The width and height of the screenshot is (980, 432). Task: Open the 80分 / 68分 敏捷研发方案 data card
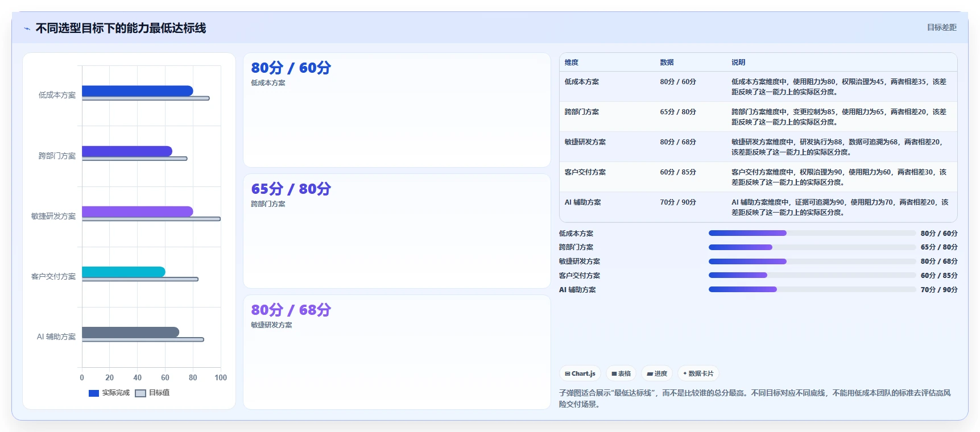(397, 352)
